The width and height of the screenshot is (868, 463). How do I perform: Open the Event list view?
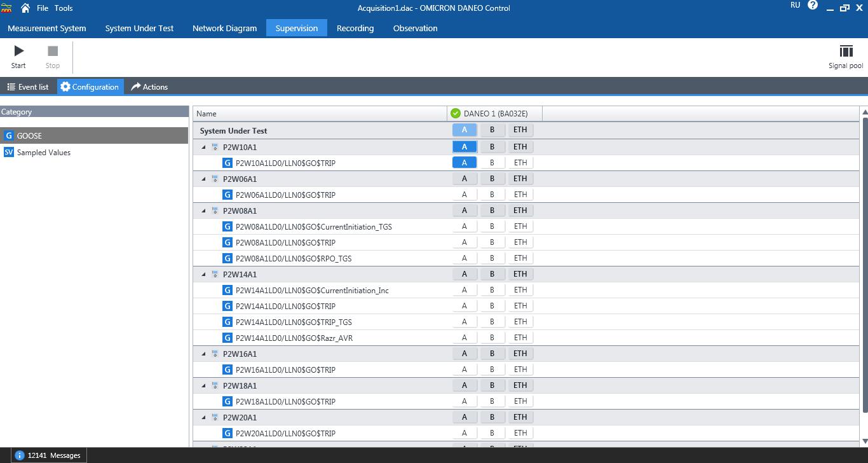pos(28,87)
